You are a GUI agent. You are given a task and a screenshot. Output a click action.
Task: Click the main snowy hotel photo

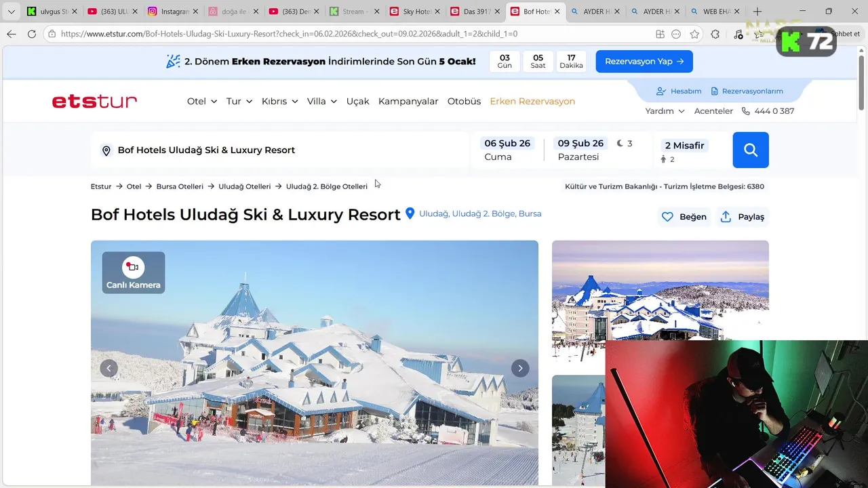coord(315,363)
